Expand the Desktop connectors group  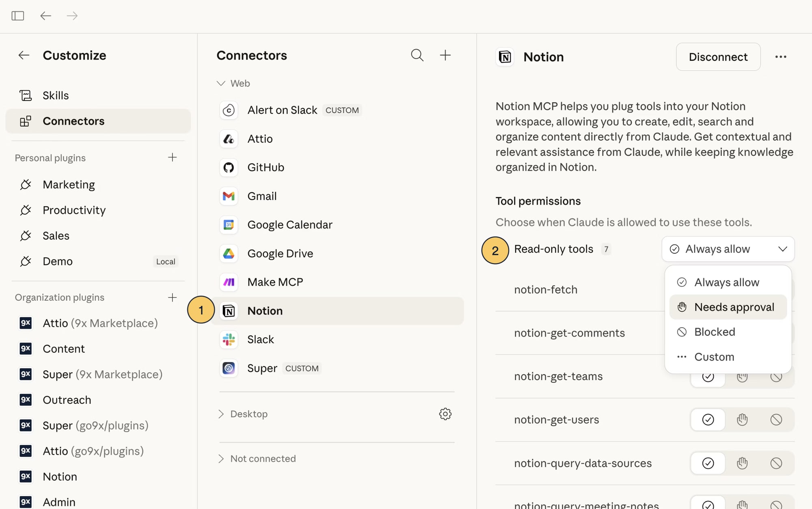tap(242, 414)
